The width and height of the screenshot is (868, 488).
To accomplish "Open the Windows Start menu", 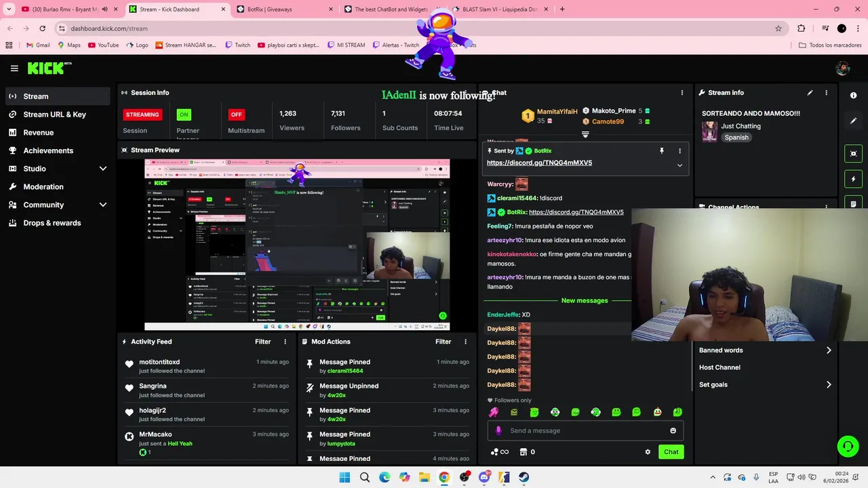I will pyautogui.click(x=344, y=477).
